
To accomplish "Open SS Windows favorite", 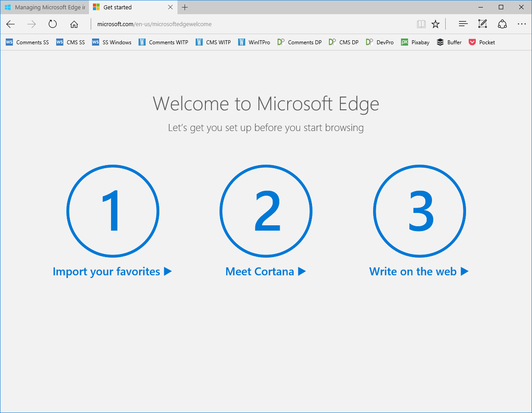I will point(112,42).
